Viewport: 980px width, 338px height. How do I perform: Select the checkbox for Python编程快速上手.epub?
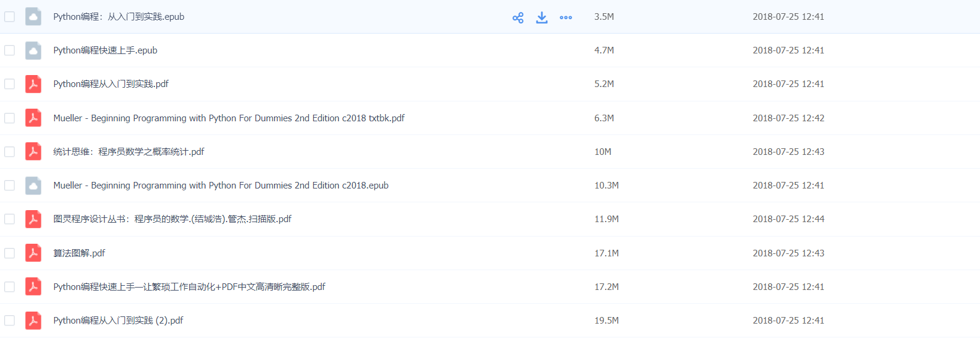[10, 50]
